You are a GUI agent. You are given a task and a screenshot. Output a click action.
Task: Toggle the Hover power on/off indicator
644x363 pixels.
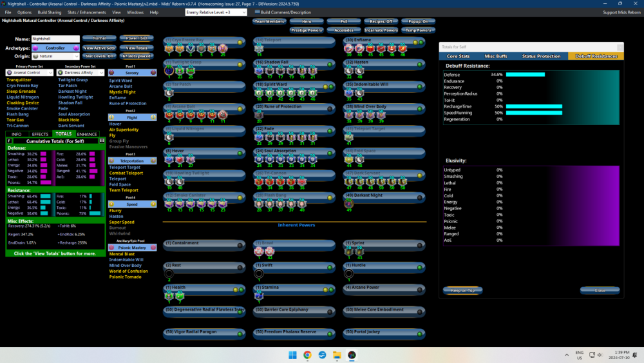[x=240, y=153]
